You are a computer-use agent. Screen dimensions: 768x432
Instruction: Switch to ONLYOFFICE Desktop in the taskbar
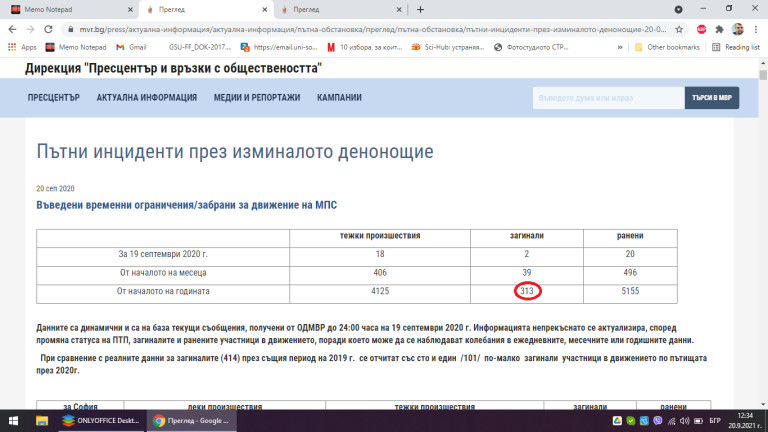[96, 420]
